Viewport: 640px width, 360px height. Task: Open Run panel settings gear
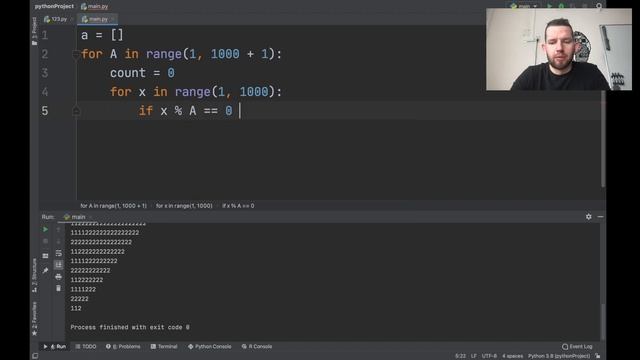click(589, 217)
